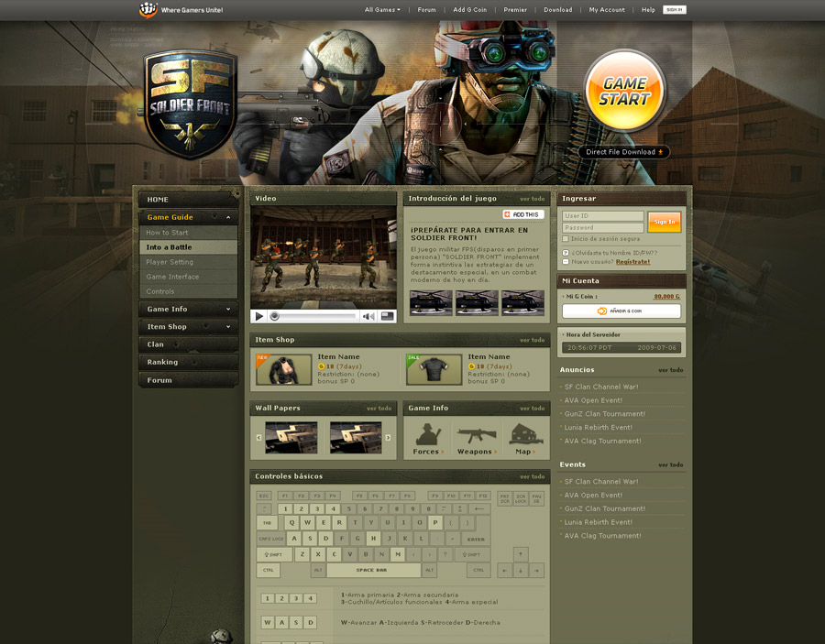This screenshot has height=644, width=825.
Task: Open Ranking in the sidebar
Action: pyautogui.click(x=188, y=362)
